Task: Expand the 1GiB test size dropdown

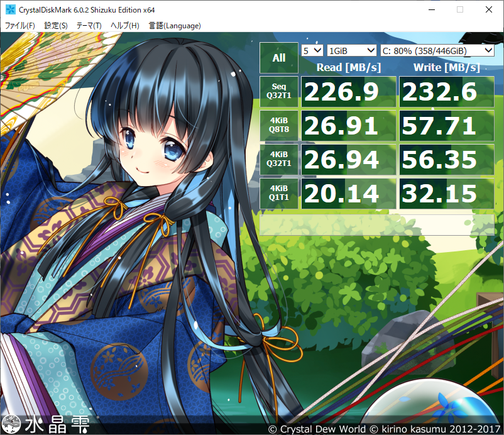Action: [x=351, y=50]
